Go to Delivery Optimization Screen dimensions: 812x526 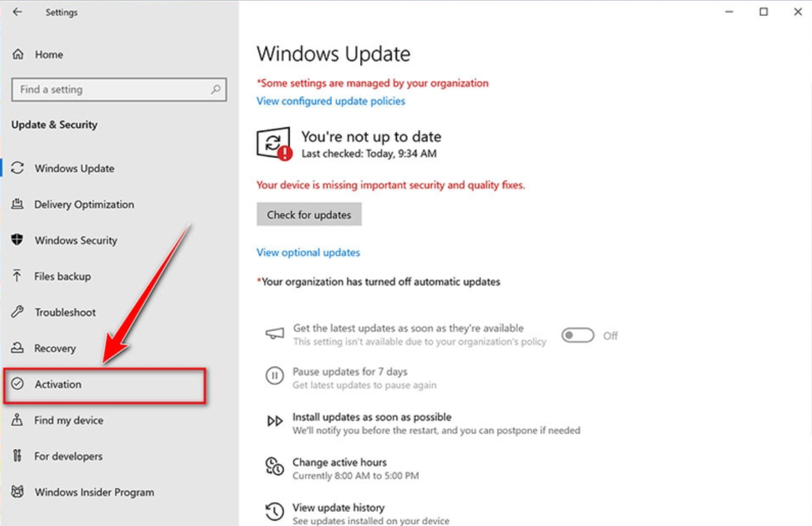tap(84, 204)
